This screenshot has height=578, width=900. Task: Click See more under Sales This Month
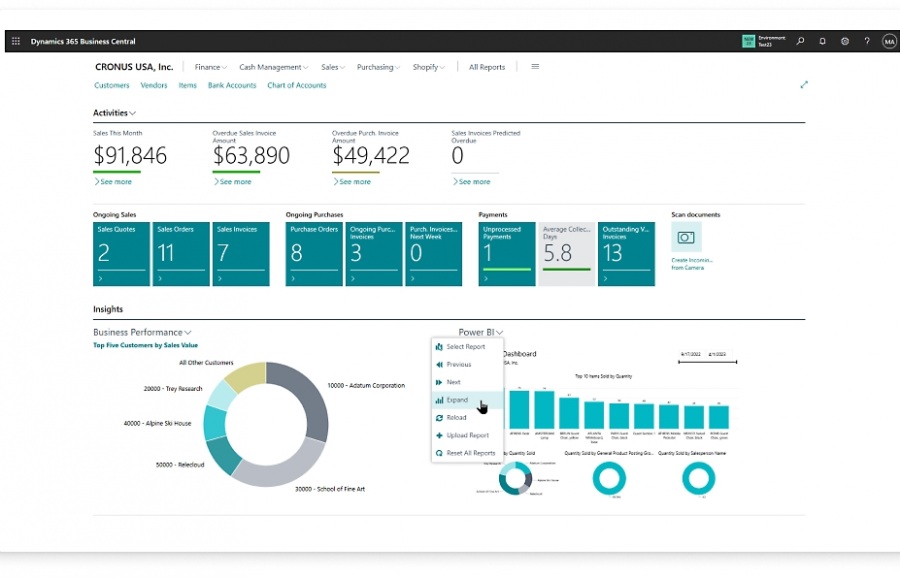[x=117, y=182]
